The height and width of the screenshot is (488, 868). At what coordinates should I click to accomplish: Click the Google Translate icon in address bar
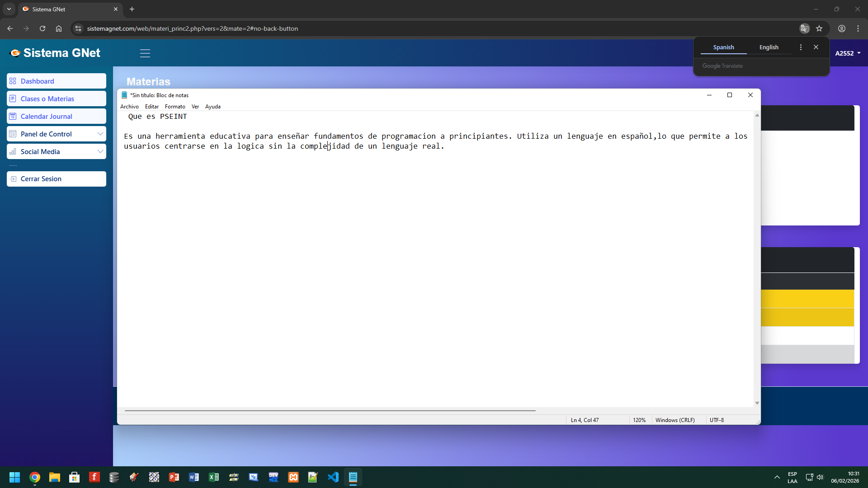[804, 28]
